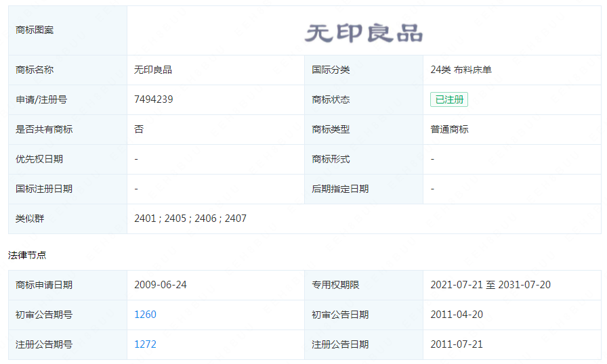Click the 商标图案 label cell

68,30
